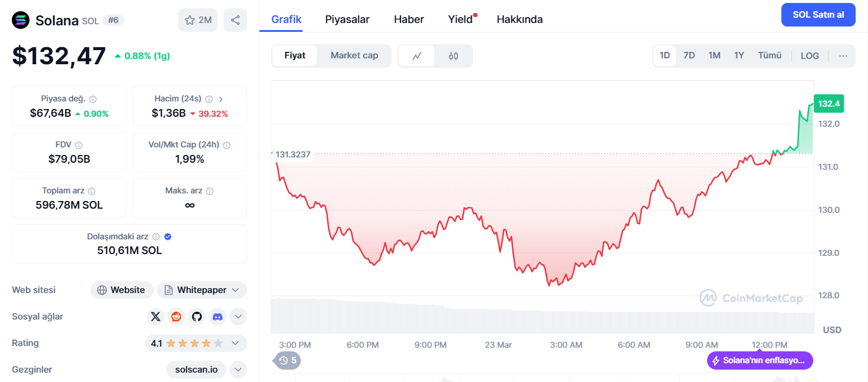This screenshot has width=868, height=382.
Task: Expand Hacim (24s) details chevron
Action: point(221,99)
